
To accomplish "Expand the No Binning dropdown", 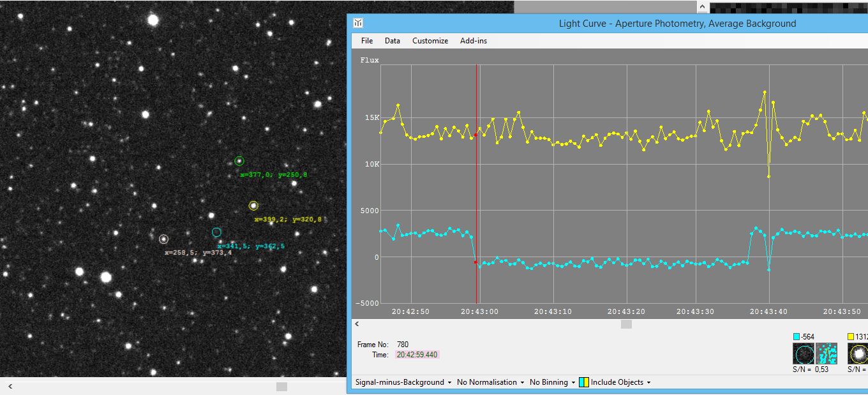I will pyautogui.click(x=551, y=382).
